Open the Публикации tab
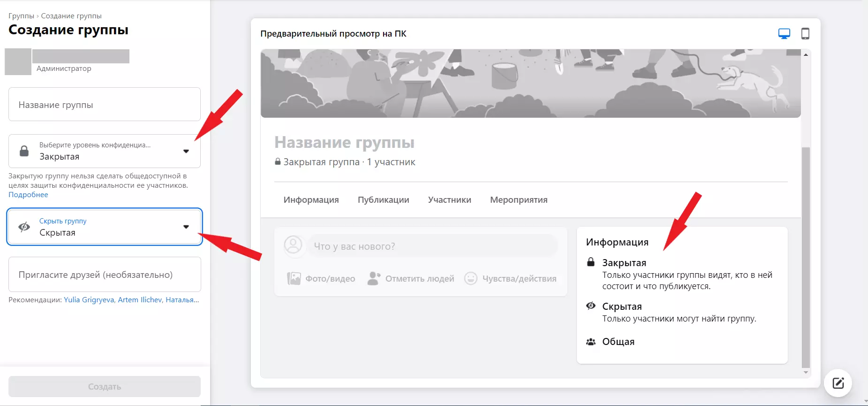This screenshot has height=406, width=868. coord(383,200)
